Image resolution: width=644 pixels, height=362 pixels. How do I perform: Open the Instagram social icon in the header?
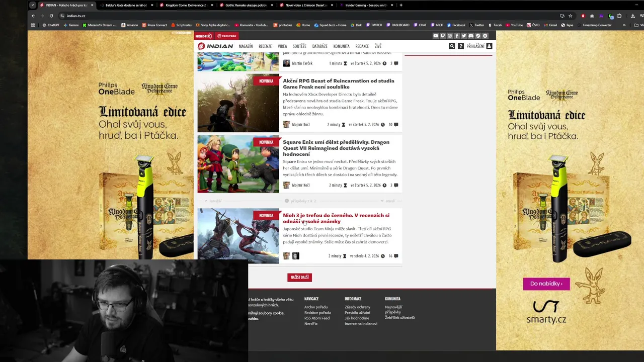click(450, 36)
